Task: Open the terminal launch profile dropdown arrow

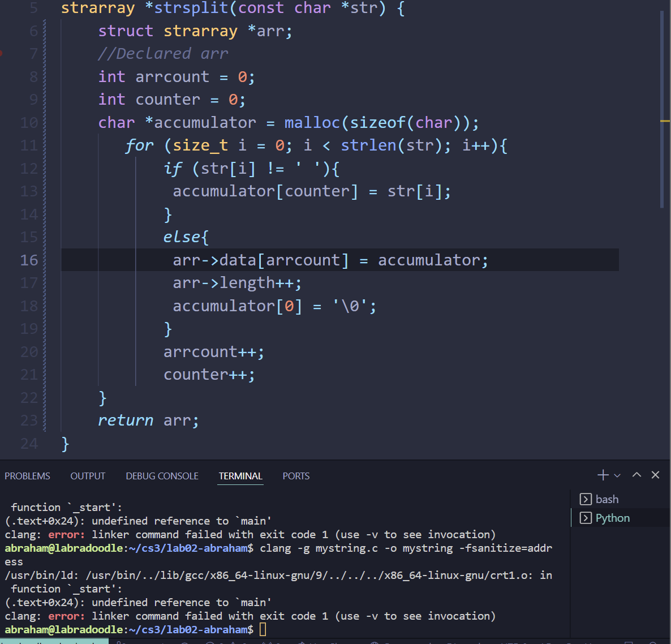Action: (x=617, y=476)
